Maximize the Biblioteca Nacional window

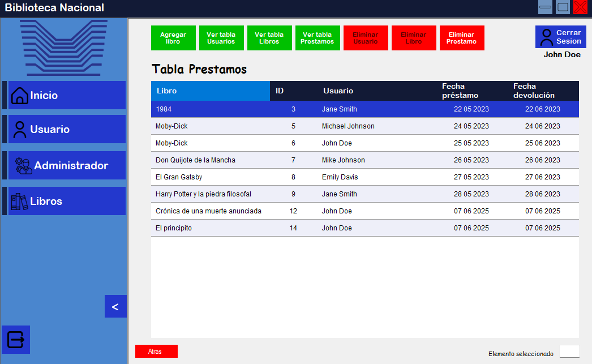[563, 7]
